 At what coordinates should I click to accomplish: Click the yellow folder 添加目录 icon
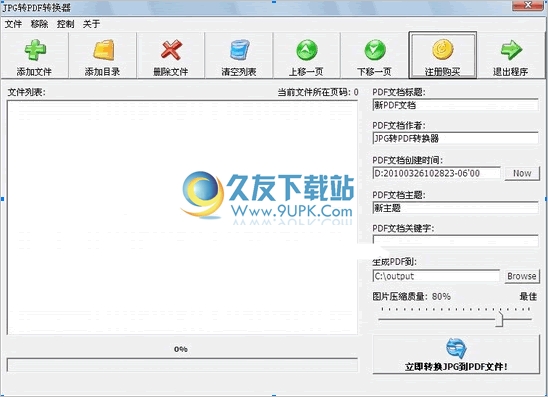point(103,50)
